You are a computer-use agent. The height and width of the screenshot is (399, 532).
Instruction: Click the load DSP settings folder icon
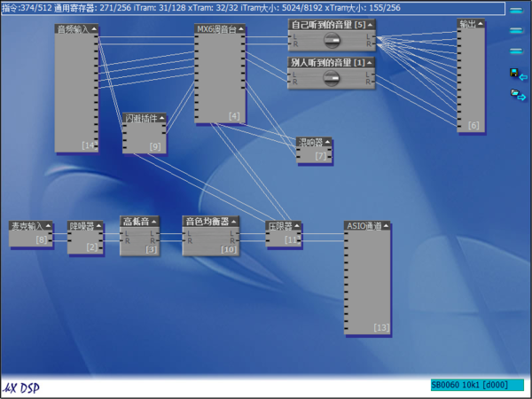[516, 94]
